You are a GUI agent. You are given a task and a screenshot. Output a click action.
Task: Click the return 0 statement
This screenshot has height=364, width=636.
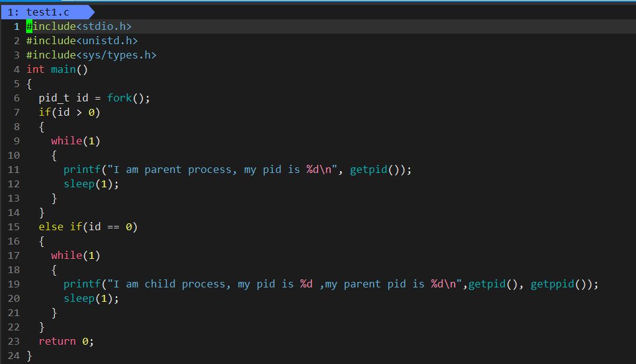(x=66, y=342)
